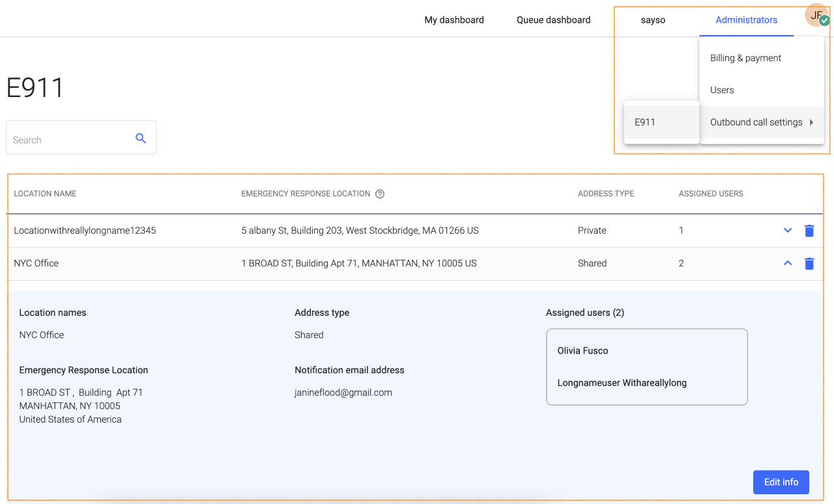Select the sayso tab

coord(653,20)
